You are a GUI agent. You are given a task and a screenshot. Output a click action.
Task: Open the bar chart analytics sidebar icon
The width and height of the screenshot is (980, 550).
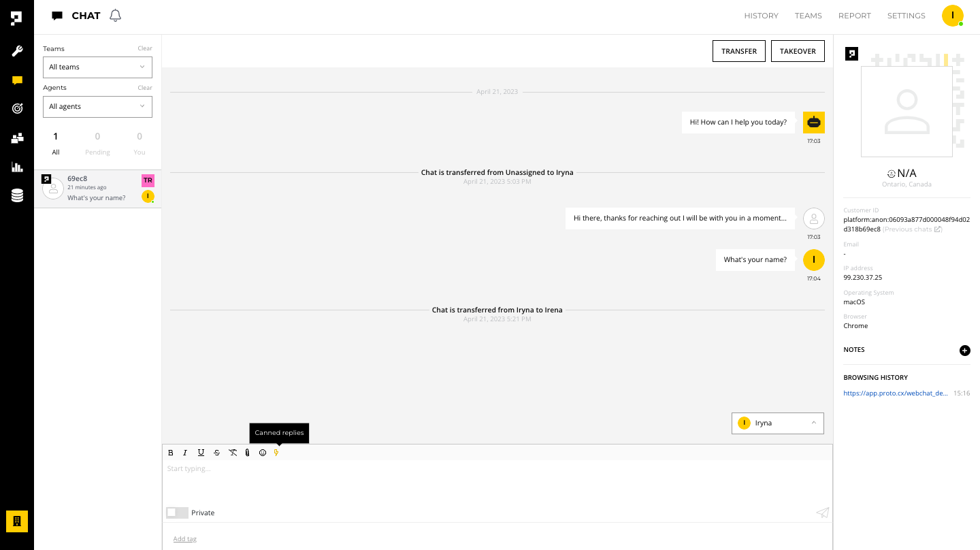pos(17,167)
